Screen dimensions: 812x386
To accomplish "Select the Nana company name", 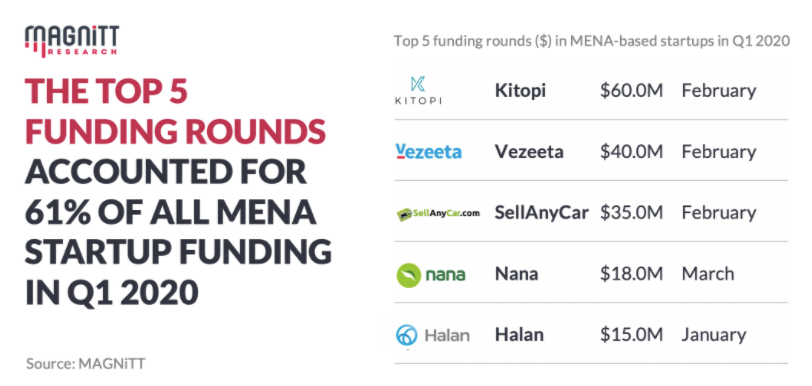I will coord(516,274).
